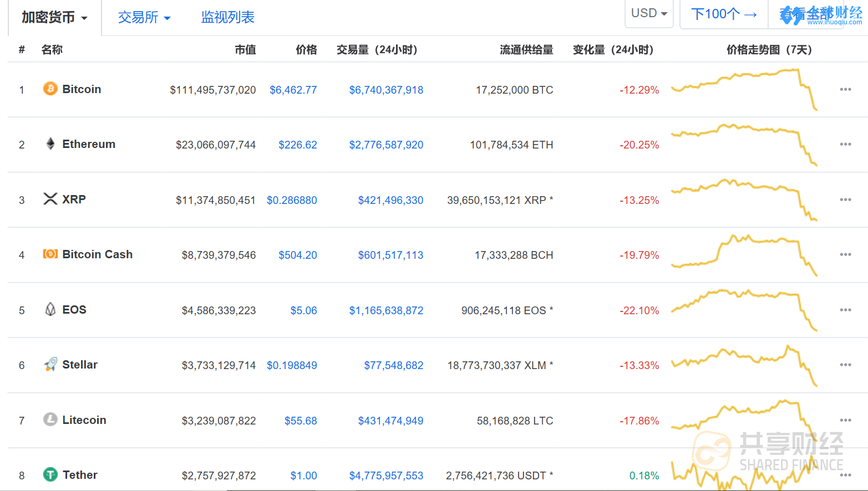Open Bitcoin's 7-day price sparkline chart

pyautogui.click(x=744, y=89)
